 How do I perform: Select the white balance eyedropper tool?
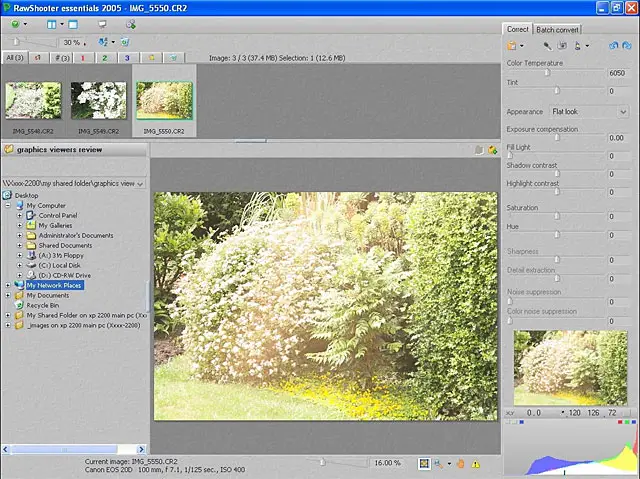547,46
